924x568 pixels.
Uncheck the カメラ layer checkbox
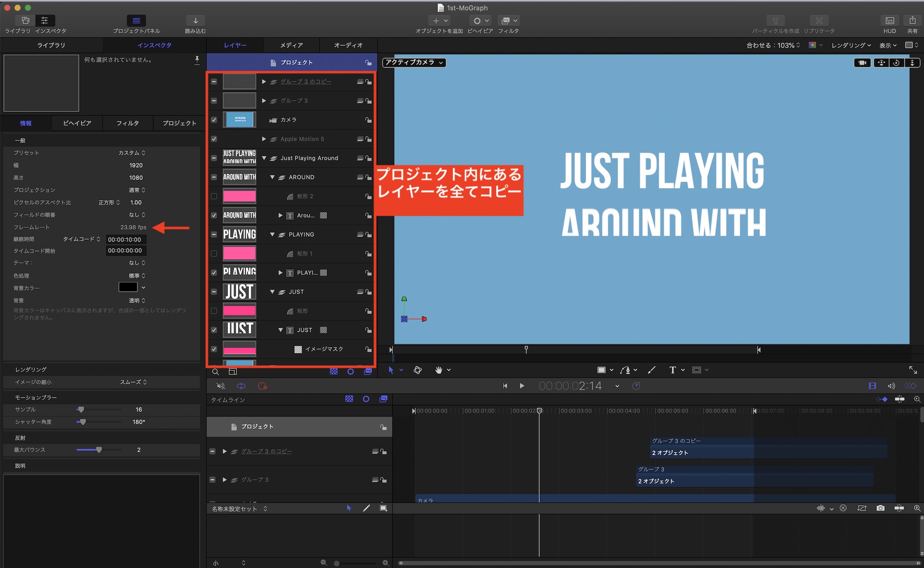click(x=214, y=120)
